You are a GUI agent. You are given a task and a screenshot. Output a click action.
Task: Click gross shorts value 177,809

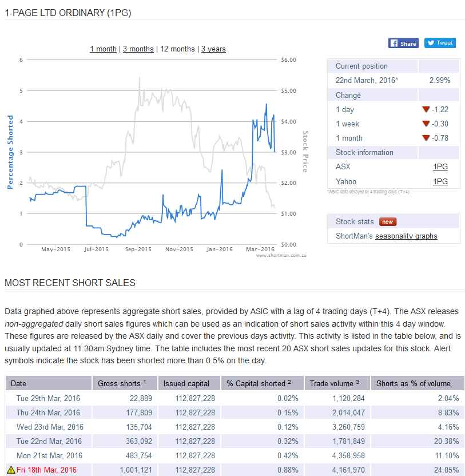click(x=139, y=412)
